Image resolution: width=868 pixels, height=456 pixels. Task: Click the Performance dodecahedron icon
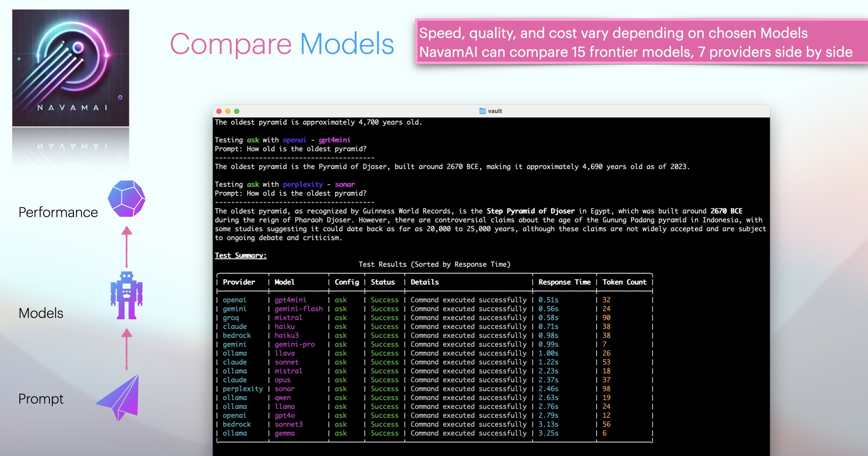127,199
